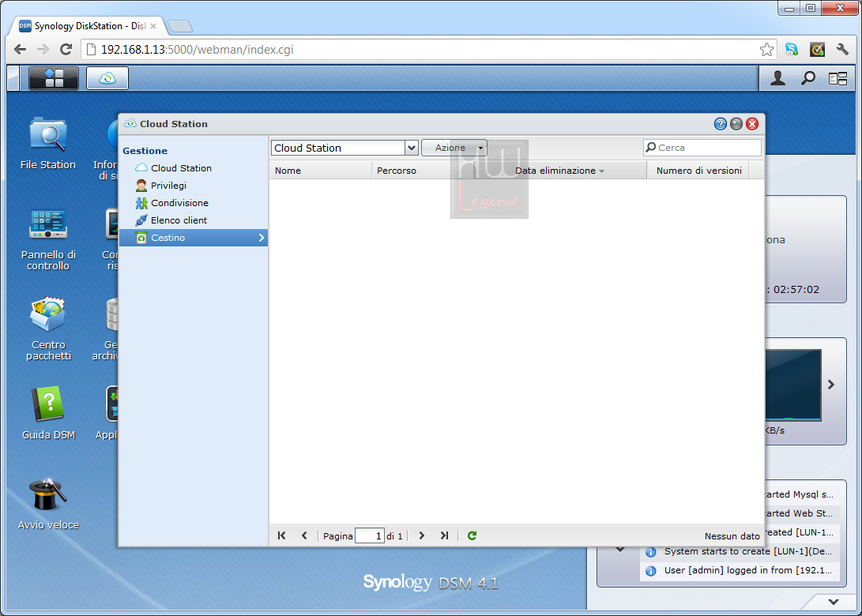Select the Cloud Station taskbar button
Viewport: 862px width, 616px height.
[107, 78]
